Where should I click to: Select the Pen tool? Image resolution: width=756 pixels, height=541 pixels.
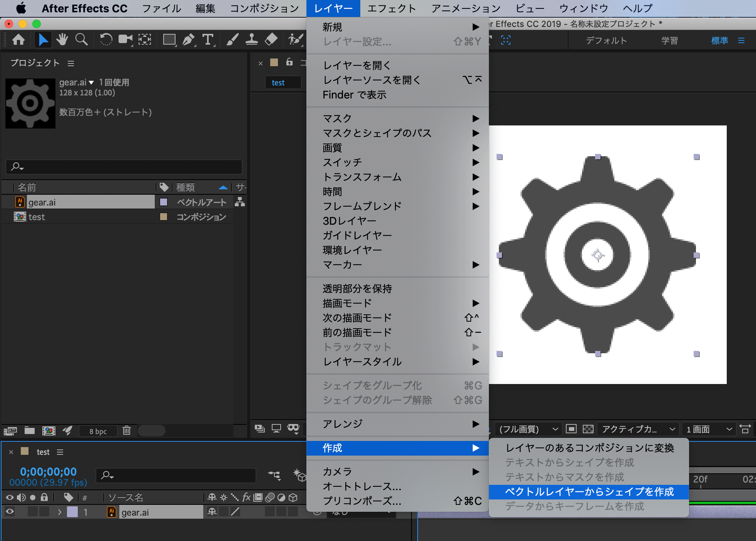coord(189,40)
